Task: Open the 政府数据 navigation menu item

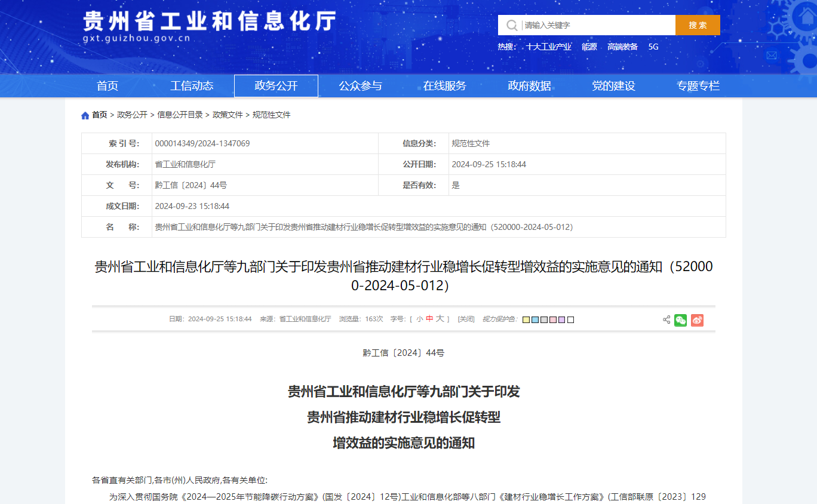Action: click(529, 86)
